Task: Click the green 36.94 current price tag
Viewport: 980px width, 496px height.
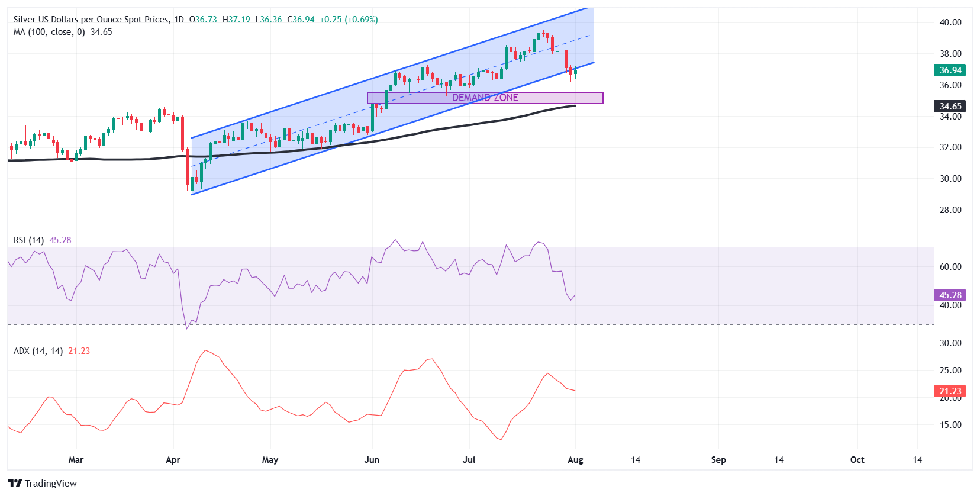Action: click(950, 70)
